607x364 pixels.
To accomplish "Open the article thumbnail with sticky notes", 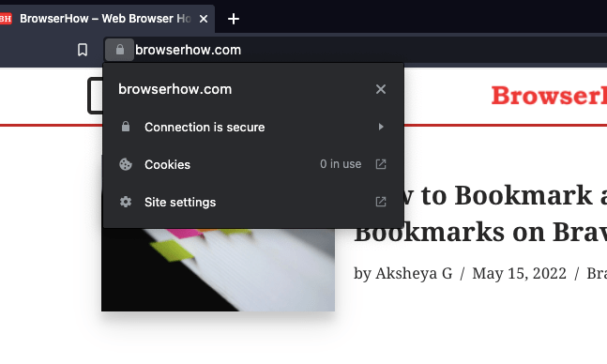I will [x=218, y=269].
